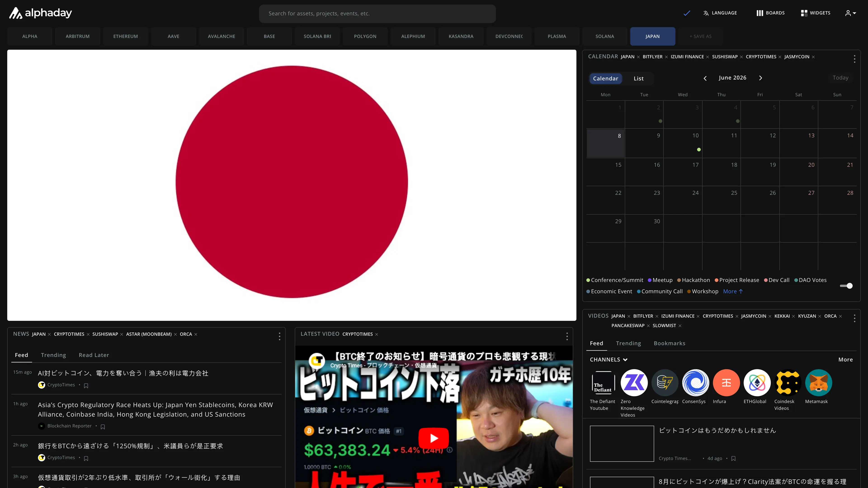868x488 pixels.
Task: Toggle Dev Call event filter
Action: (x=776, y=280)
